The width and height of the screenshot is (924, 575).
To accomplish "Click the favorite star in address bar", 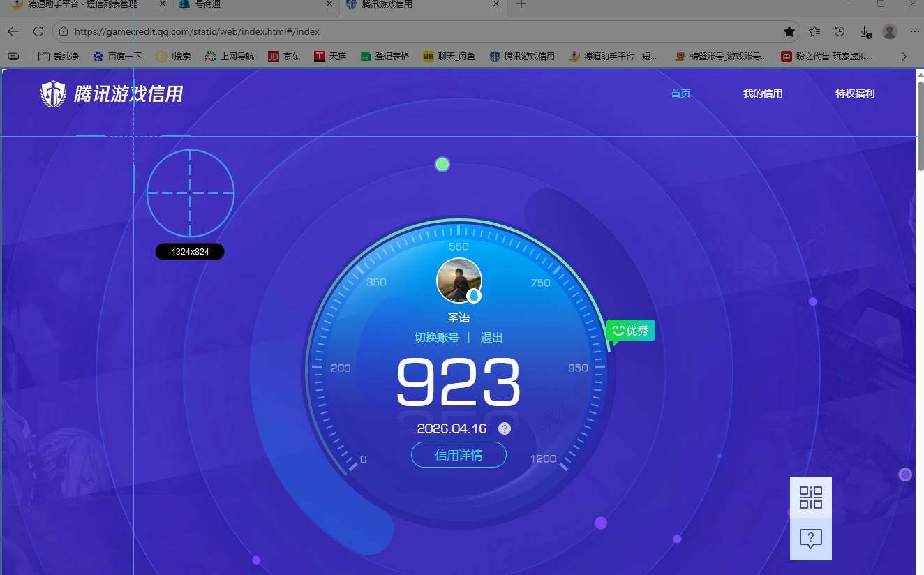I will (789, 31).
